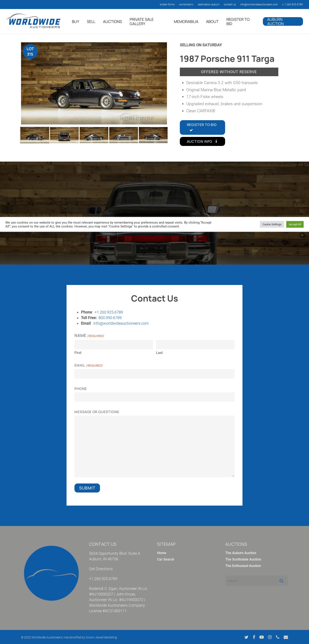
Task: Select the second thumbnail showing car rear
Action: tap(64, 135)
